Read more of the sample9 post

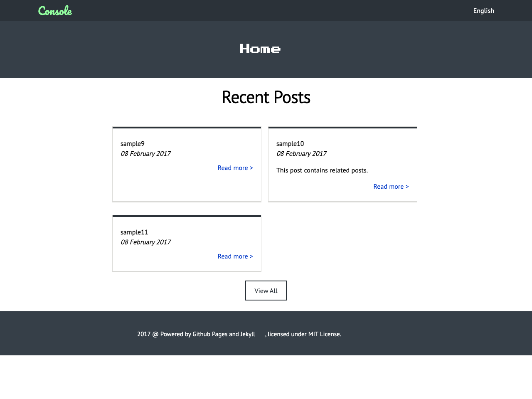tap(235, 168)
